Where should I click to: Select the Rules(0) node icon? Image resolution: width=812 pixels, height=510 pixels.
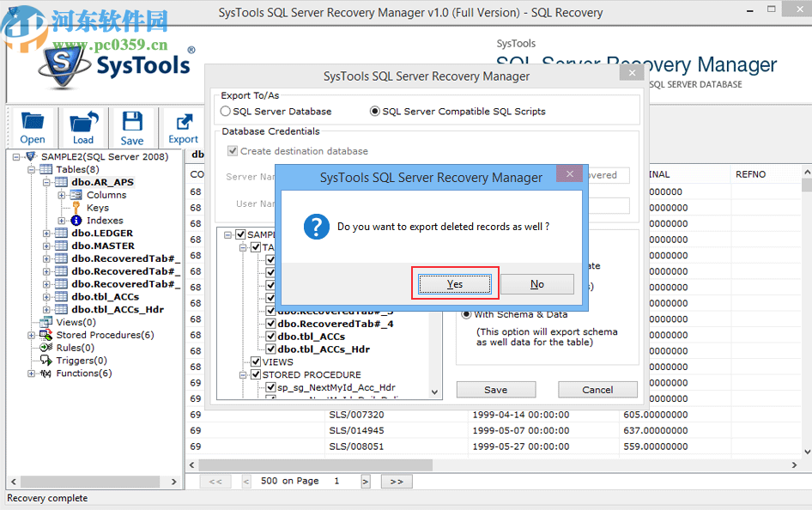point(47,348)
